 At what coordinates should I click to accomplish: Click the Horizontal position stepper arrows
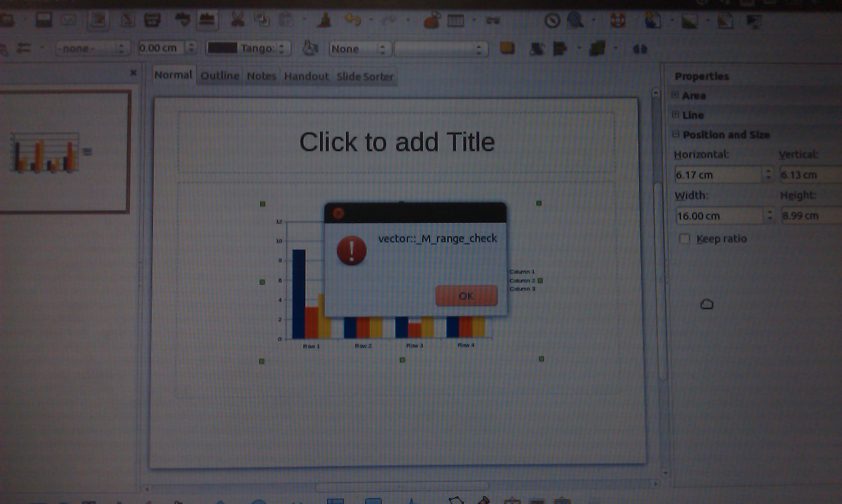(768, 175)
